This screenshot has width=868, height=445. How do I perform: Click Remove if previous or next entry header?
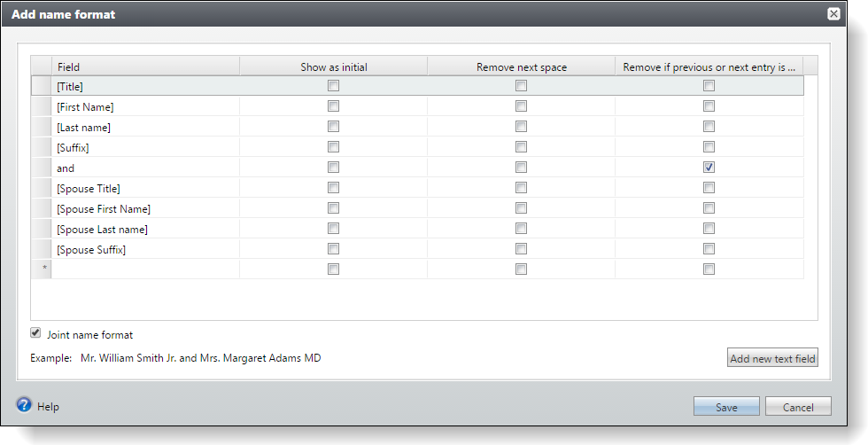coord(709,66)
